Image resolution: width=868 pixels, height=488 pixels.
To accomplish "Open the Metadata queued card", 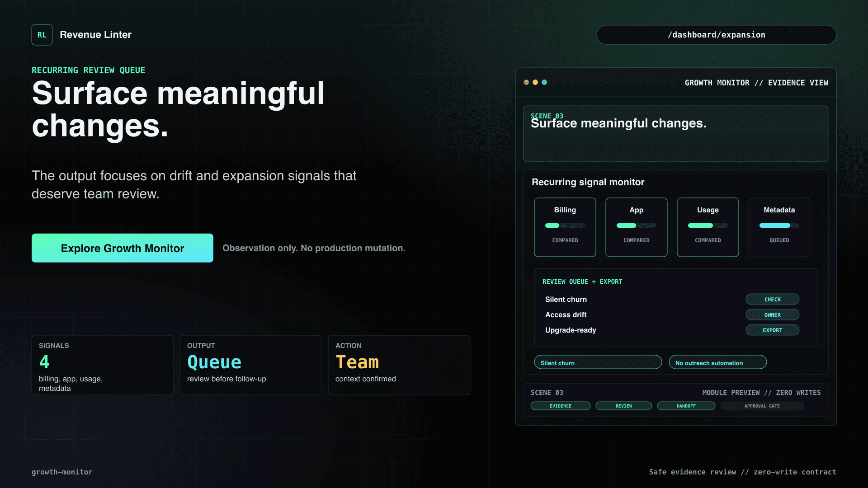I will (x=779, y=227).
